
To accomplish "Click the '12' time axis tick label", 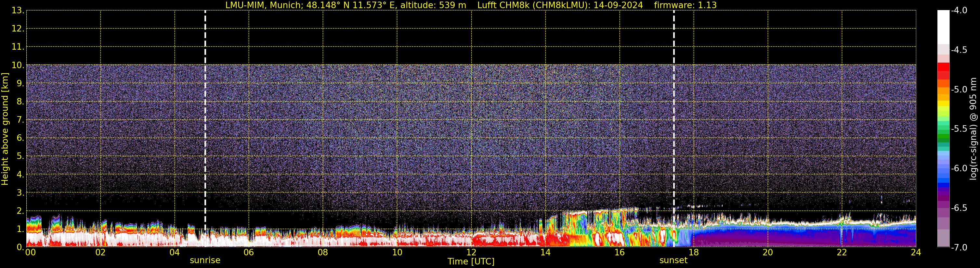I will 471,252.
